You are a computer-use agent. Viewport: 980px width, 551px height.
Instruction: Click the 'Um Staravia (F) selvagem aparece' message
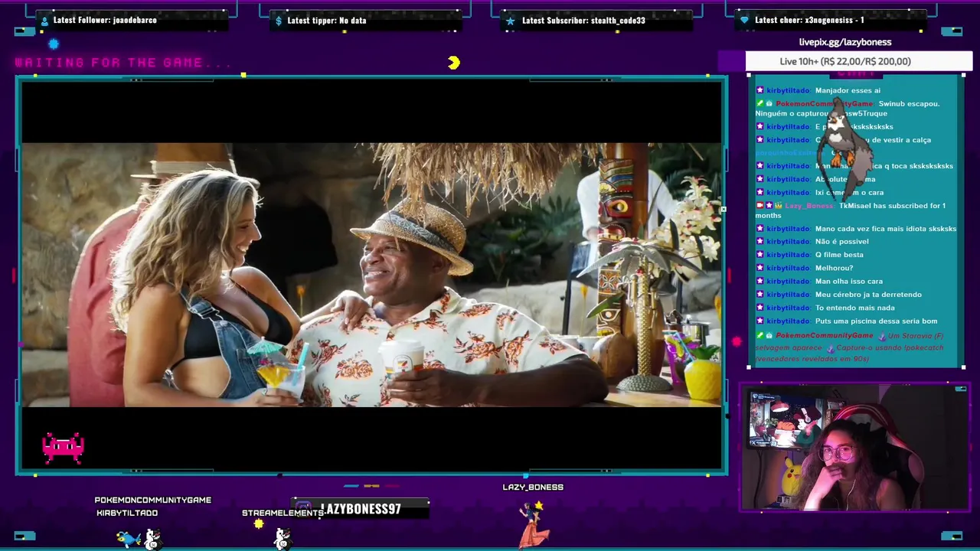click(850, 347)
